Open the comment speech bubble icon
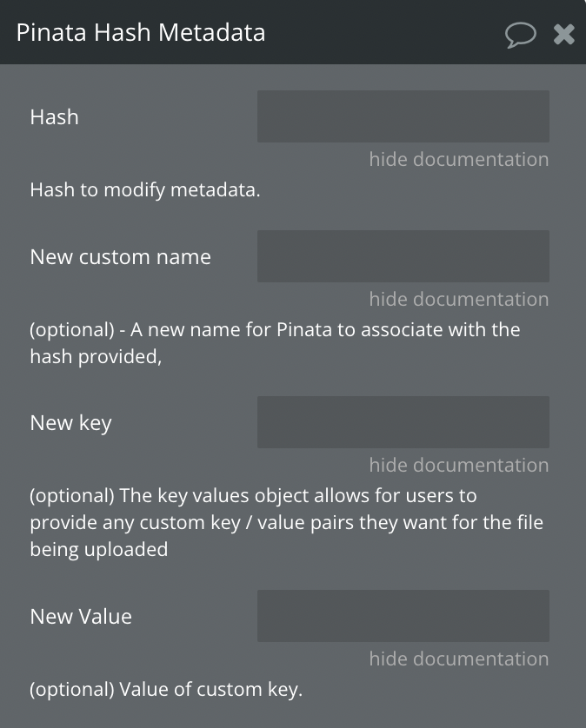This screenshot has height=728, width=586. click(521, 35)
